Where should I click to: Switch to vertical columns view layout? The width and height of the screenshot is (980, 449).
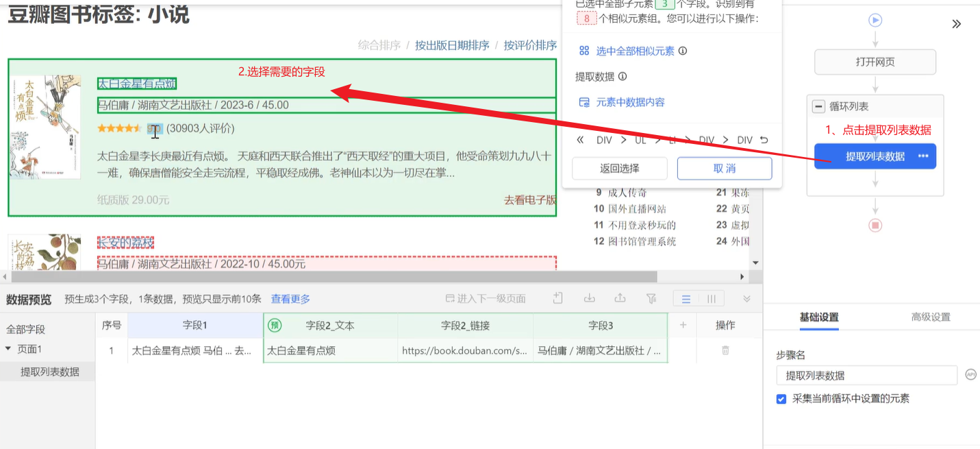[x=712, y=299]
